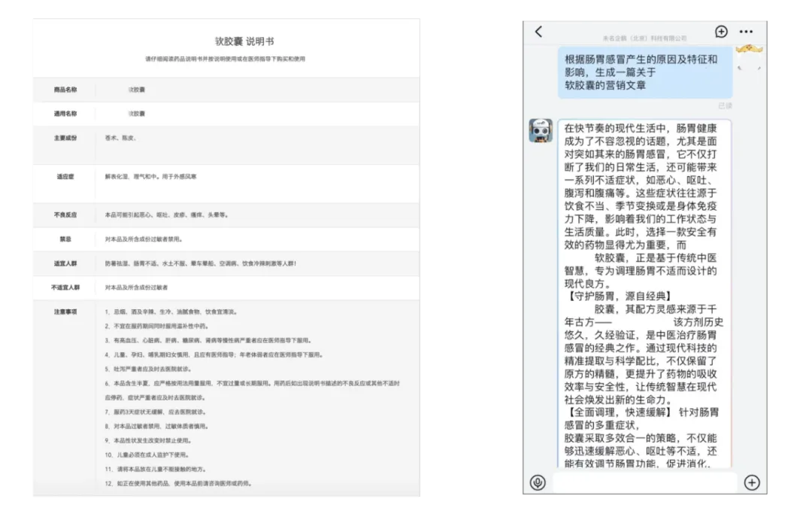Click the company name in the chat header
This screenshot has width=812, height=508.
(x=645, y=38)
